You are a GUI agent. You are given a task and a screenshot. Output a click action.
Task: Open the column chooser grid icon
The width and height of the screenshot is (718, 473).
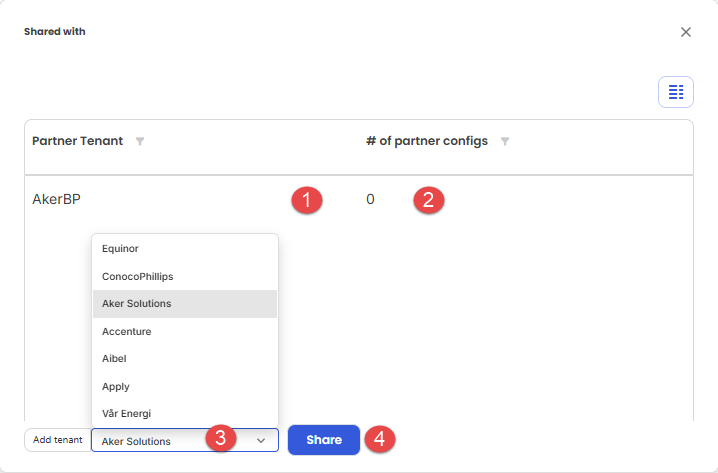pos(675,92)
